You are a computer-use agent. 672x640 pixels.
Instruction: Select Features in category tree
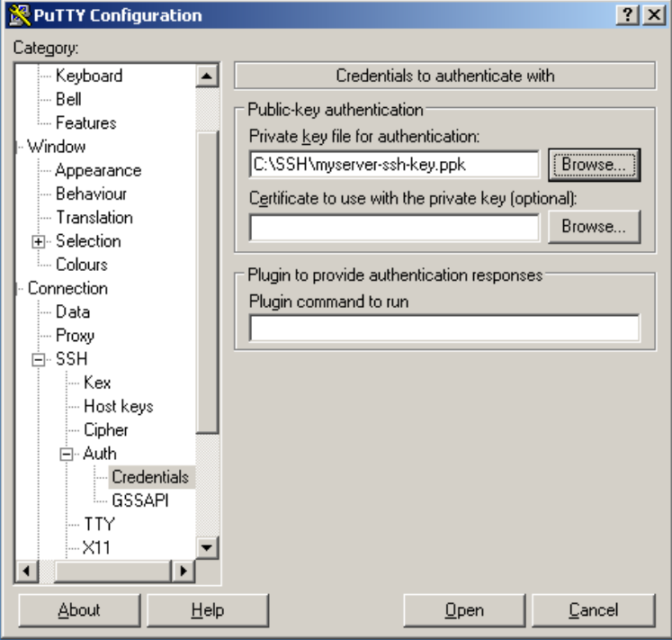pyautogui.click(x=86, y=122)
